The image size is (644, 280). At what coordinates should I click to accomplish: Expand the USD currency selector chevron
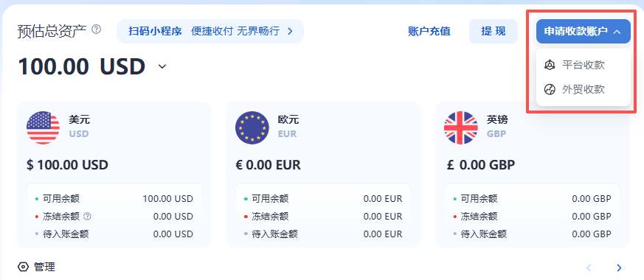[x=162, y=66]
